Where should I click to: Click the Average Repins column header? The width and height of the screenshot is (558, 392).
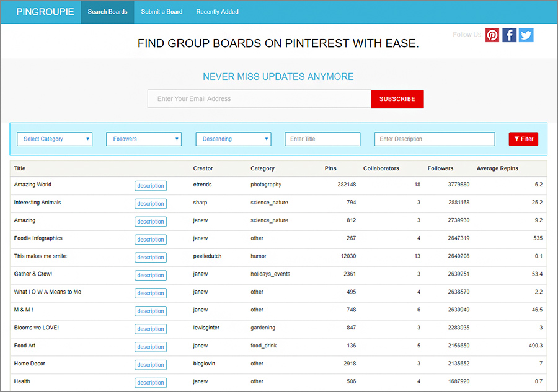[x=497, y=168]
